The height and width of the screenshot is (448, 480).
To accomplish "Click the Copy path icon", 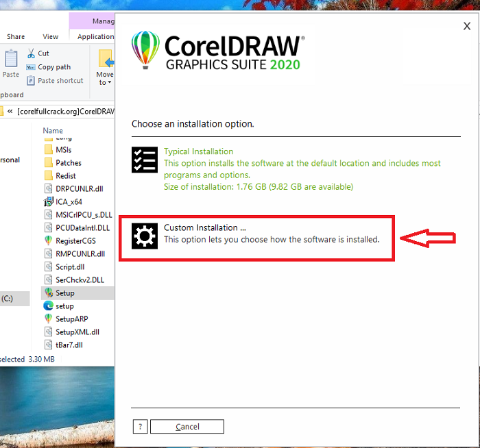I will (32, 67).
